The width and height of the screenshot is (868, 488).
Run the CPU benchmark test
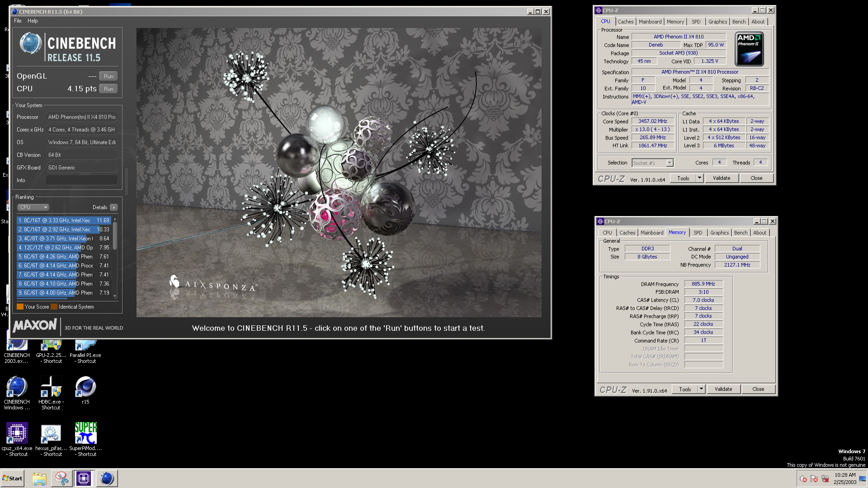pos(108,89)
